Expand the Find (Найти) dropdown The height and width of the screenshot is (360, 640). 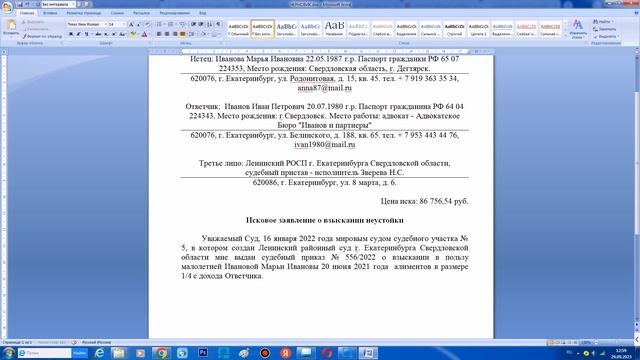pyautogui.click(x=613, y=22)
